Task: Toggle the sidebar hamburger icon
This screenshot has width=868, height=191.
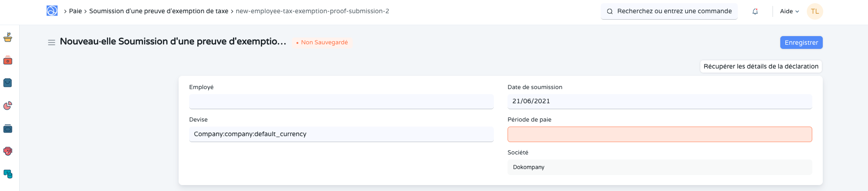Action: (x=52, y=42)
